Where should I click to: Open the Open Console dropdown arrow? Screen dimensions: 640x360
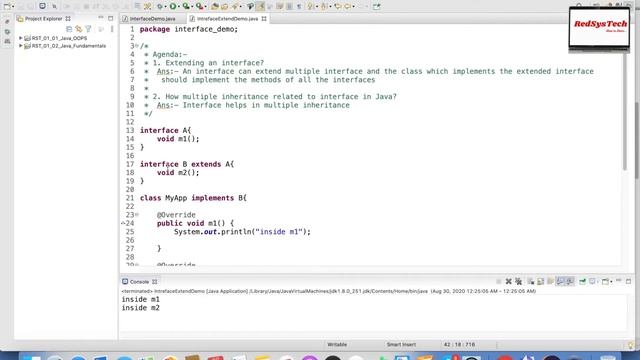611,282
